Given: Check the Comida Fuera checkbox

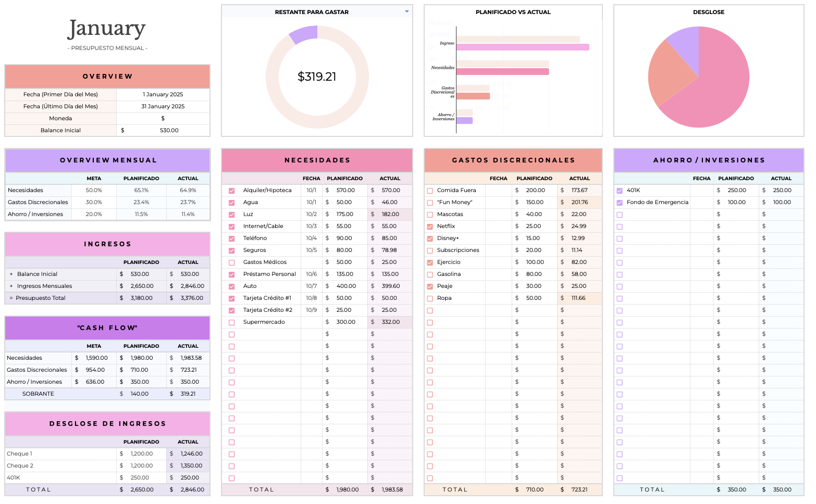Looking at the screenshot, I should click(430, 191).
